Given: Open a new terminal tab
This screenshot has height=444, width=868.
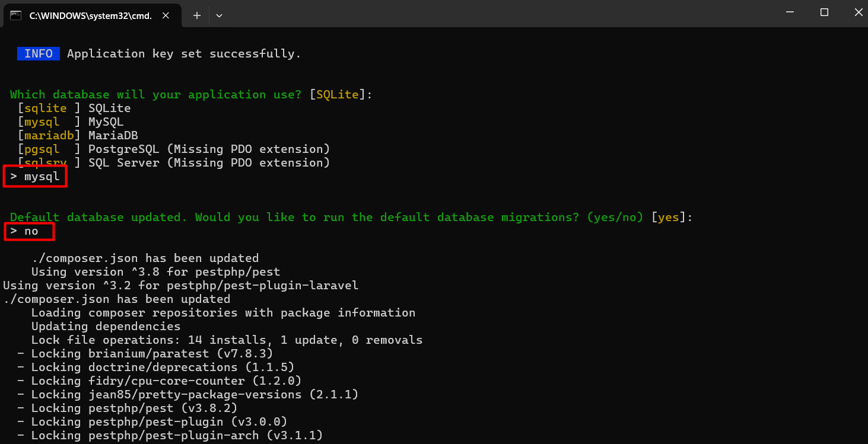Looking at the screenshot, I should point(197,16).
